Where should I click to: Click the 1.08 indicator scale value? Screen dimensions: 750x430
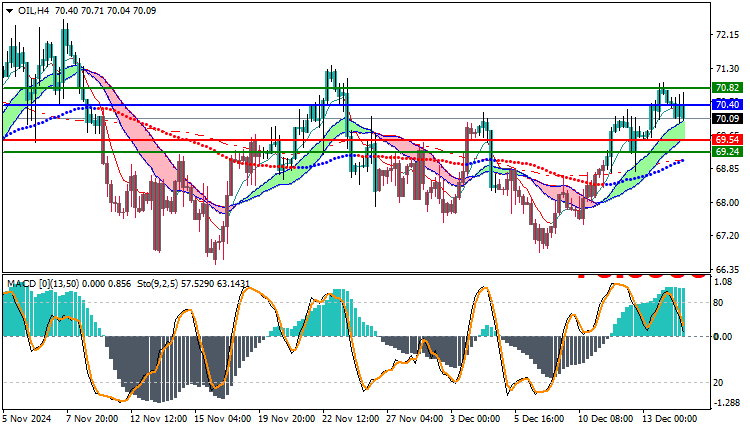tap(724, 282)
